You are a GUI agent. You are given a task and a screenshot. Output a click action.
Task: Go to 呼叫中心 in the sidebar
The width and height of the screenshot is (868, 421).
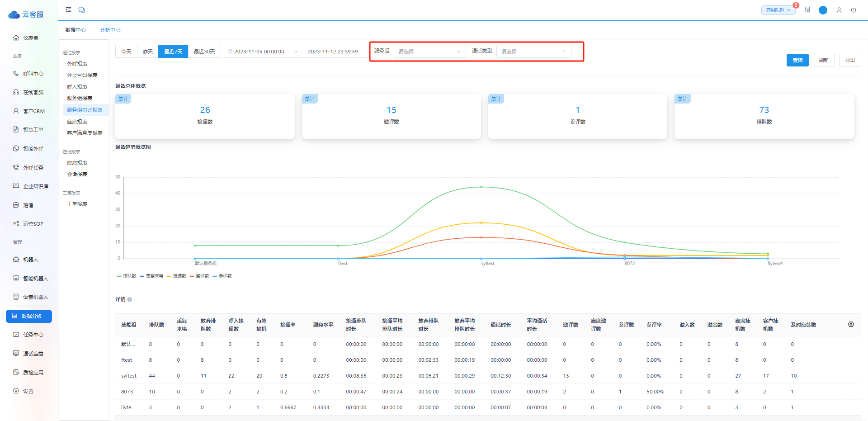29,74
